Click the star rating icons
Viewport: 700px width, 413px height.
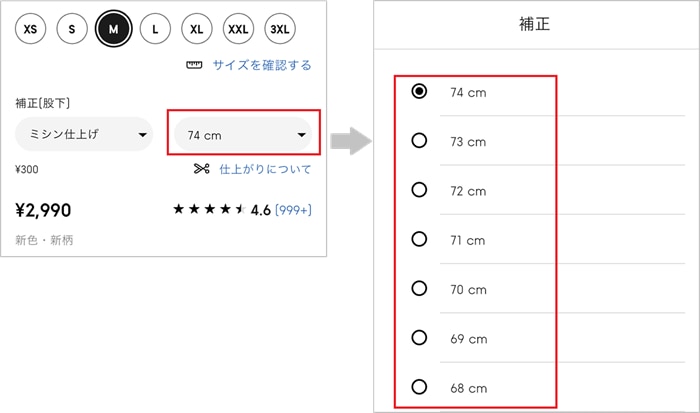210,209
